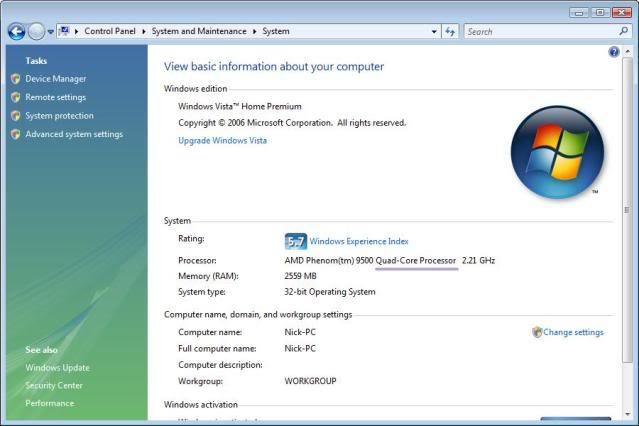This screenshot has width=639, height=426.
Task: Click the Change settings shield icon
Action: (x=537, y=332)
